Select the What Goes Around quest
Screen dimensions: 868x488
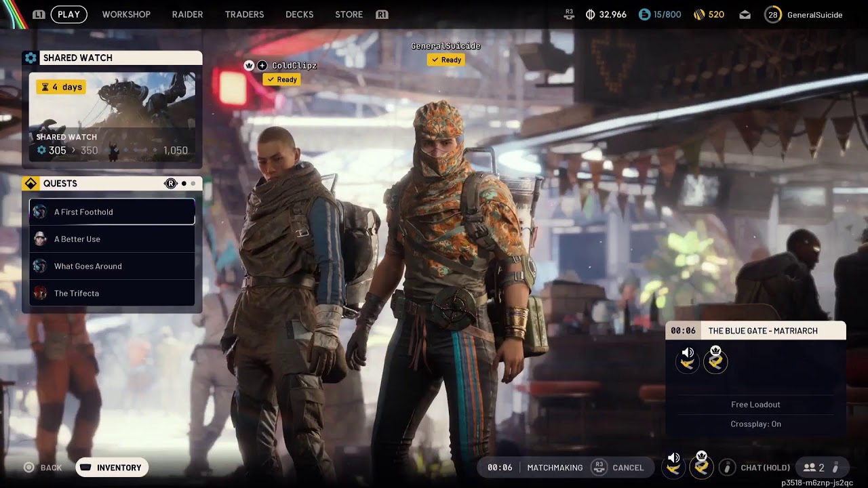[x=112, y=266]
